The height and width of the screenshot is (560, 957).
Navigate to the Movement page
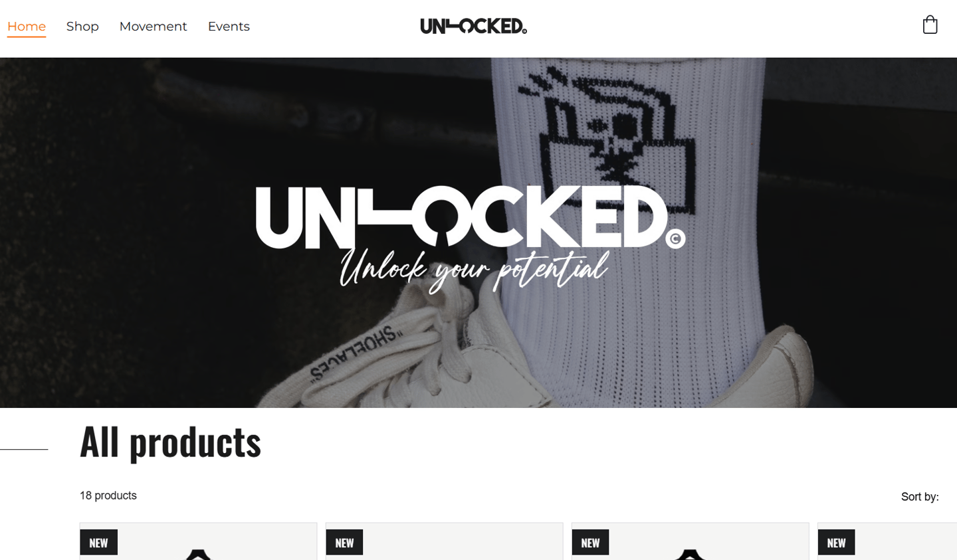point(153,27)
